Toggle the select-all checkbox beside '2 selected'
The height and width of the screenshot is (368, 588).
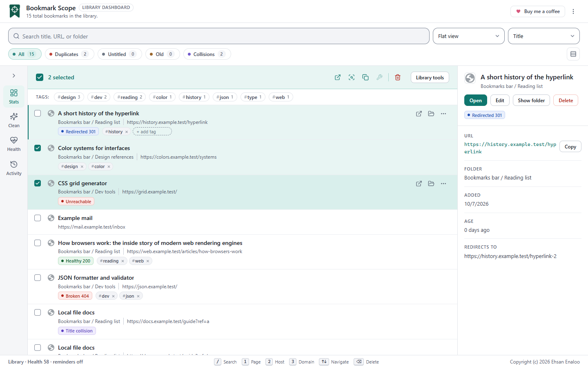(x=40, y=77)
